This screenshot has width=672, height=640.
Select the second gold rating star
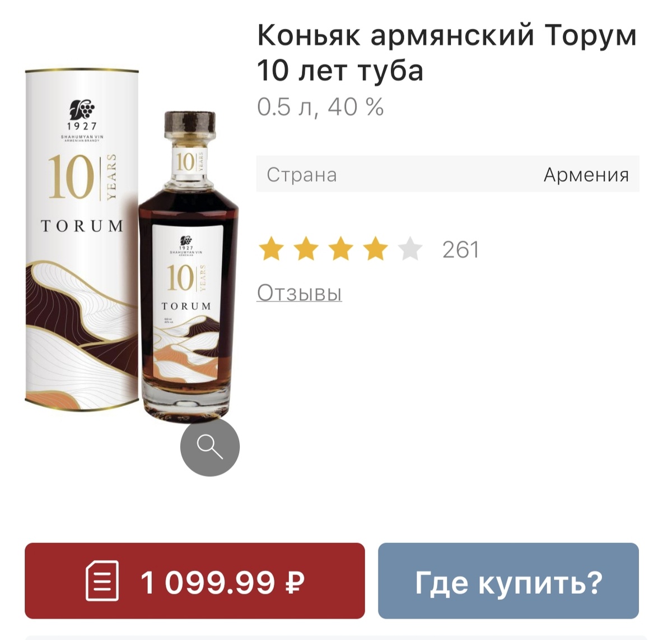tap(306, 249)
